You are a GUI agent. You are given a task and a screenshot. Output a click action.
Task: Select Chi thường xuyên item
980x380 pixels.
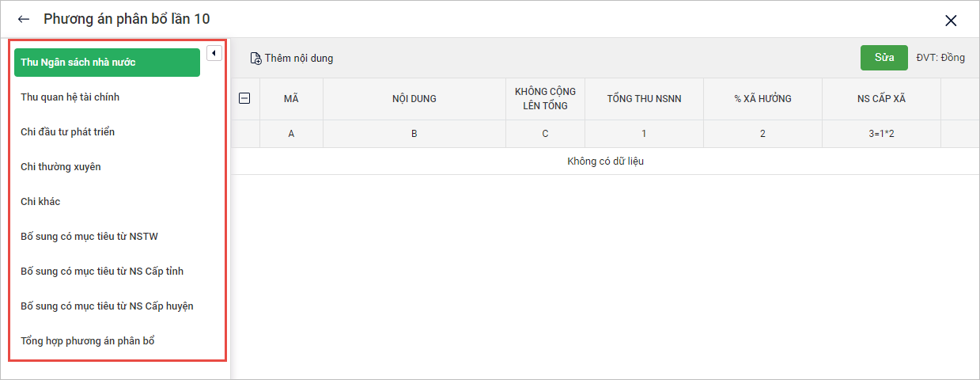61,167
